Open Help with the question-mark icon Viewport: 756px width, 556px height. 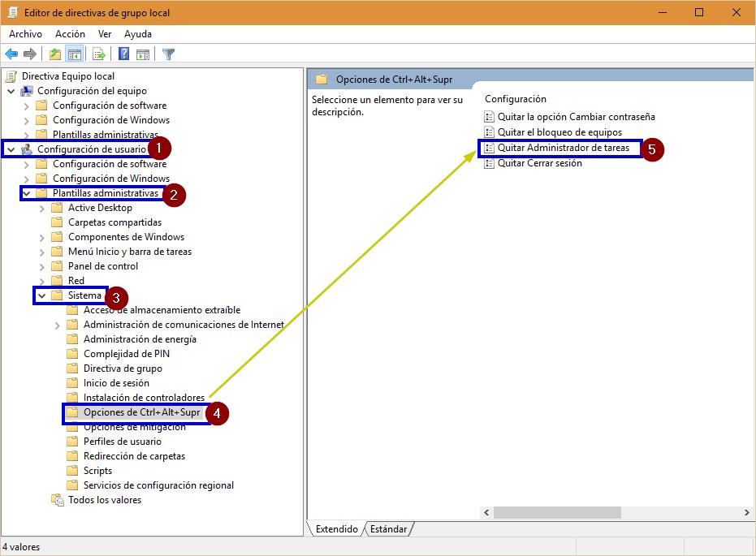click(124, 54)
